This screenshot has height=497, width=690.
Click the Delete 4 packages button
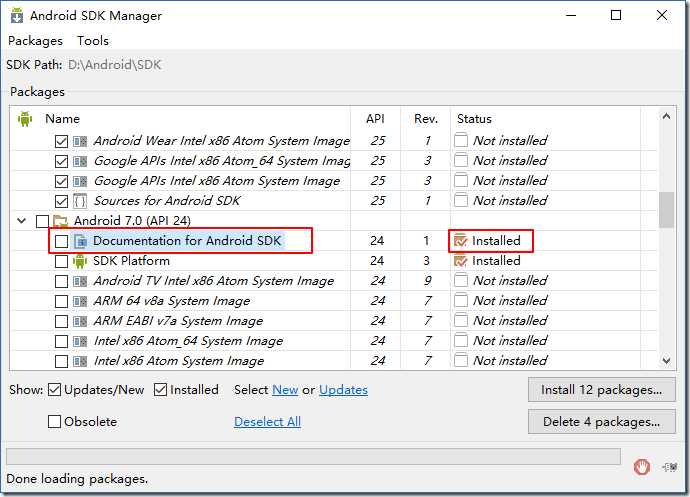click(602, 422)
